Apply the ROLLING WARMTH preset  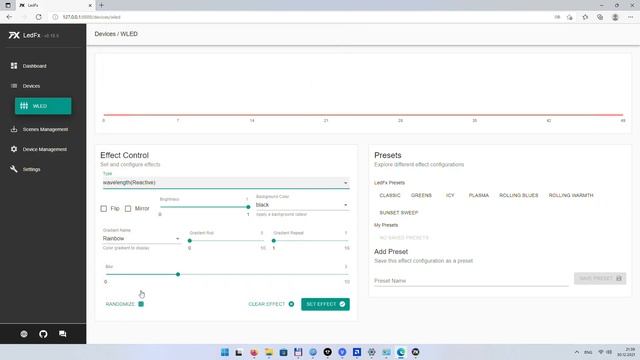pos(571,196)
